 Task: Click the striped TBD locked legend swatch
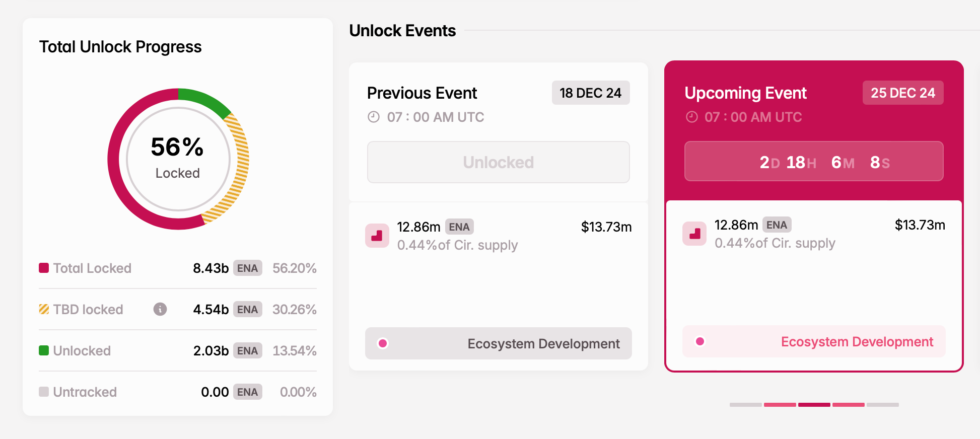pos(44,309)
